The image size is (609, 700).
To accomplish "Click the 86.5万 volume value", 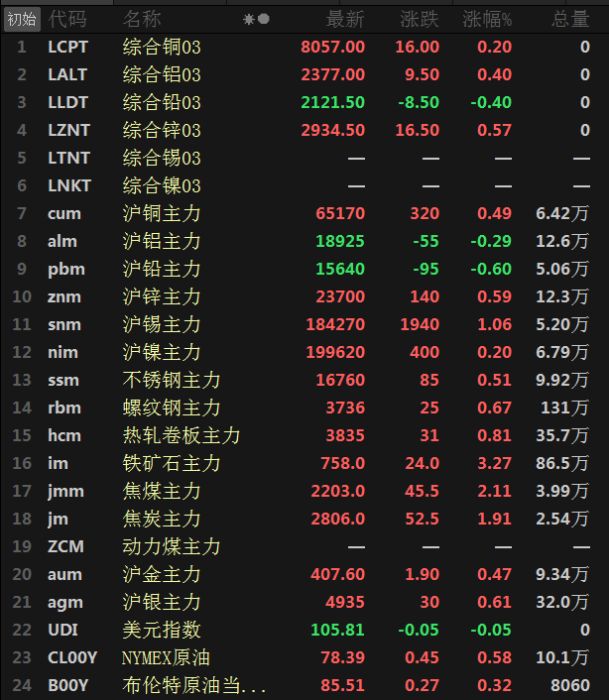I will pyautogui.click(x=562, y=463).
